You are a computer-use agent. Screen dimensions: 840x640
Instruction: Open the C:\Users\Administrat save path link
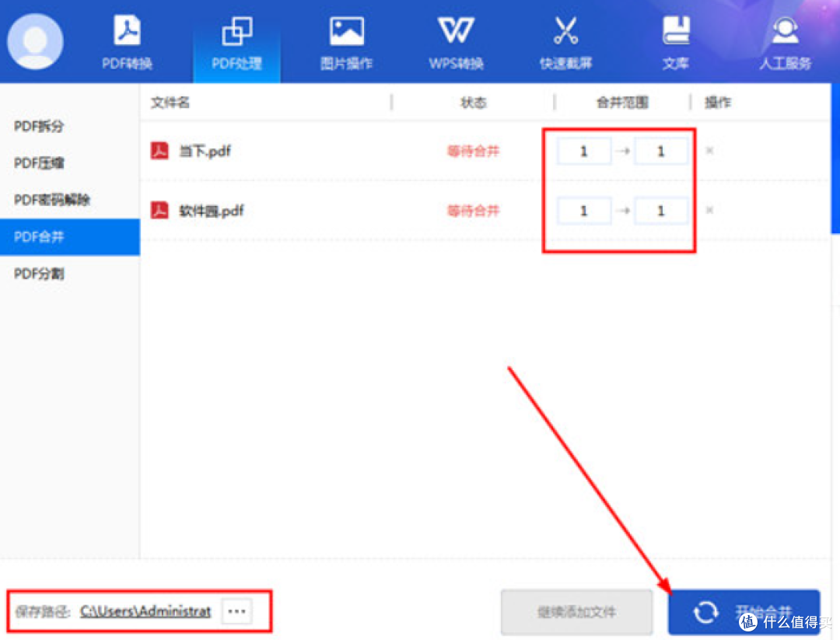[145, 612]
